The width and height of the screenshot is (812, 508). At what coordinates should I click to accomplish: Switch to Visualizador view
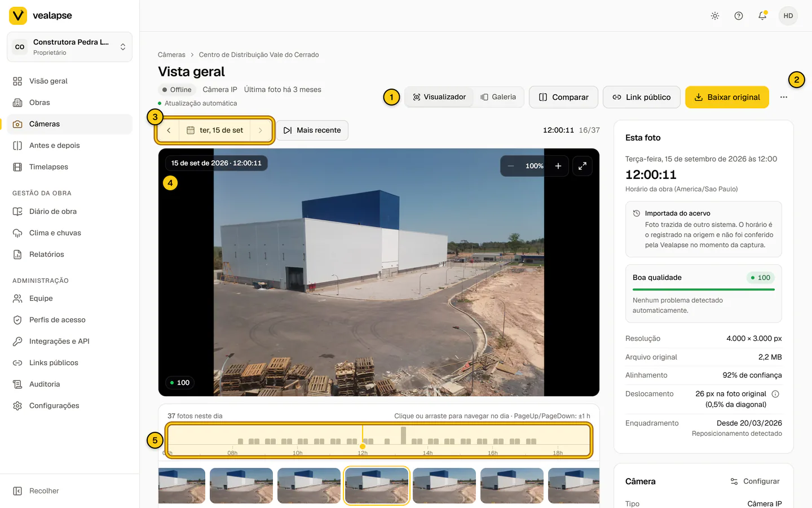439,97
